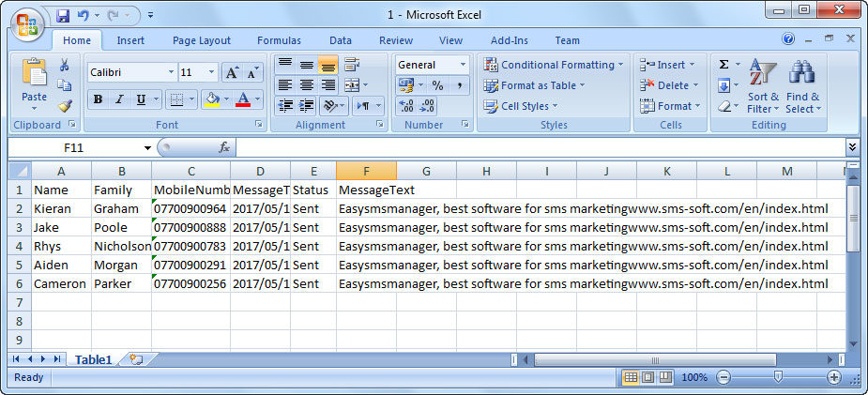Viewport: 868px width, 395px height.
Task: Toggle Center horizontal alignment
Action: pyautogui.click(x=307, y=85)
